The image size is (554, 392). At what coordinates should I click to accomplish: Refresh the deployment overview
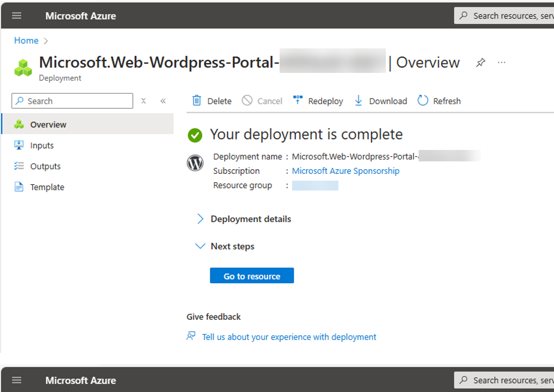tap(439, 101)
